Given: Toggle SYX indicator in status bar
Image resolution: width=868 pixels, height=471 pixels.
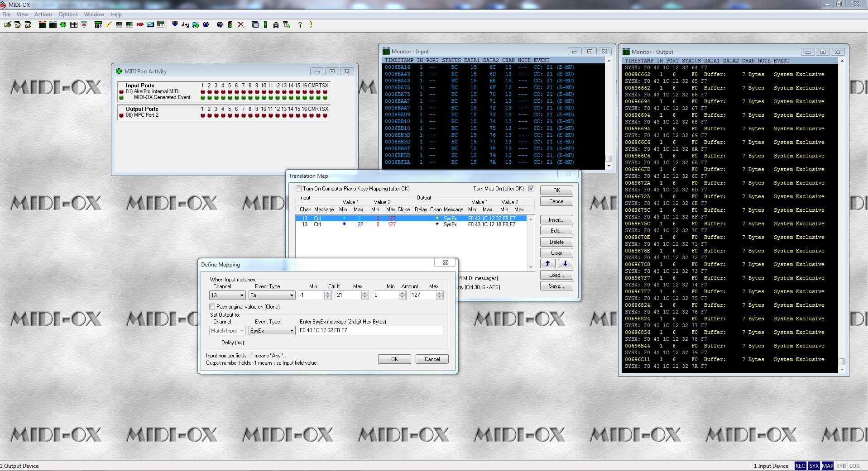Looking at the screenshot, I should tap(814, 466).
